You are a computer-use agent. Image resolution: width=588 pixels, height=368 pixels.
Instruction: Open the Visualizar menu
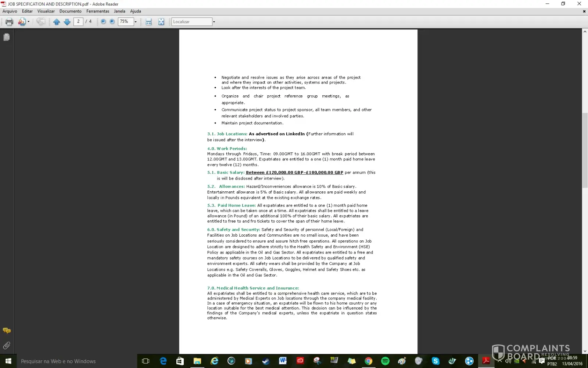click(46, 11)
